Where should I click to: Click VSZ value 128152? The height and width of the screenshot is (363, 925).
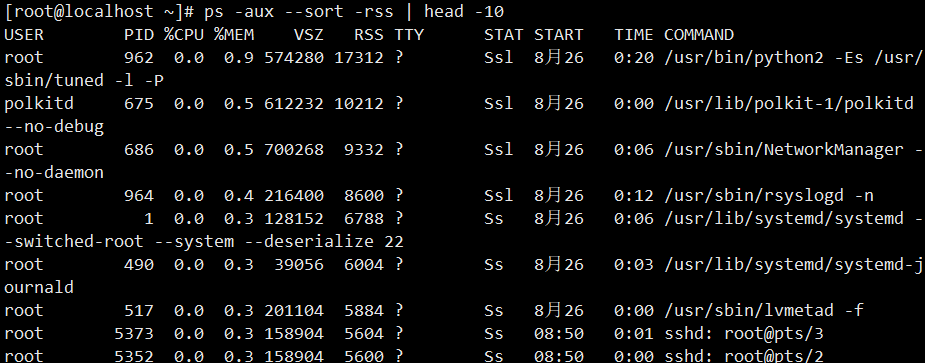coord(294,218)
